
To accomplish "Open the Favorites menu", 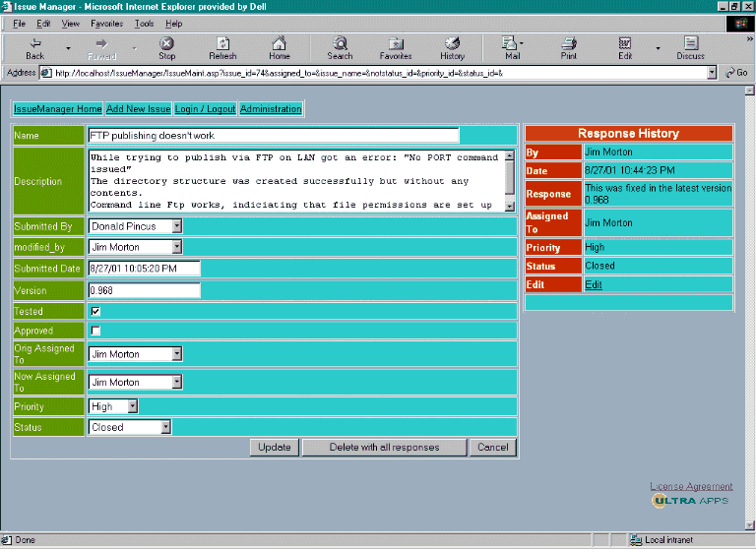I will click(106, 23).
